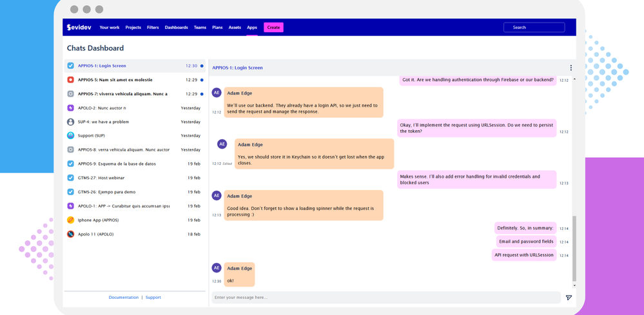The height and width of the screenshot is (315, 644).
Task: Click the 'ok!' message bubble
Action: (x=239, y=274)
